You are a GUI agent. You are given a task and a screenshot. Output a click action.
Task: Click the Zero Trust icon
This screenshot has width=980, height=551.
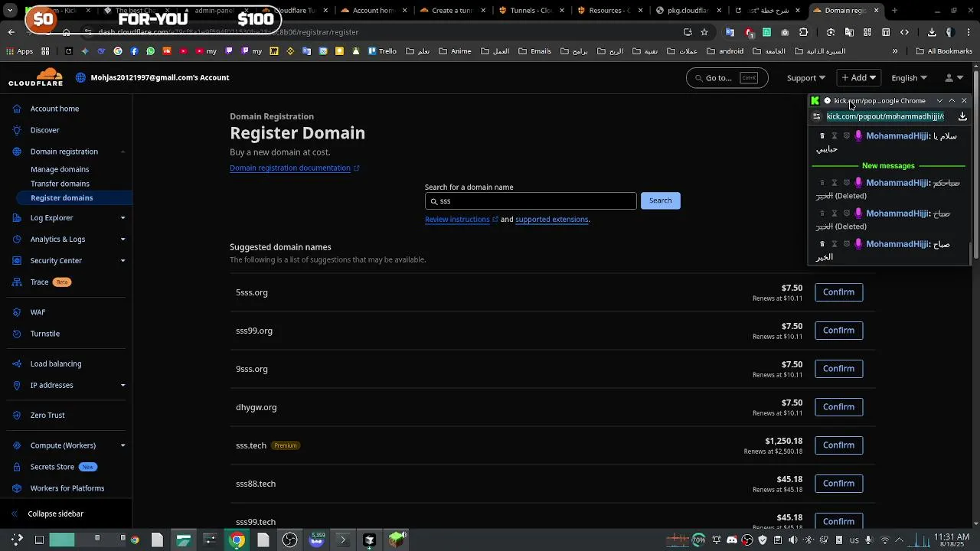tap(17, 415)
